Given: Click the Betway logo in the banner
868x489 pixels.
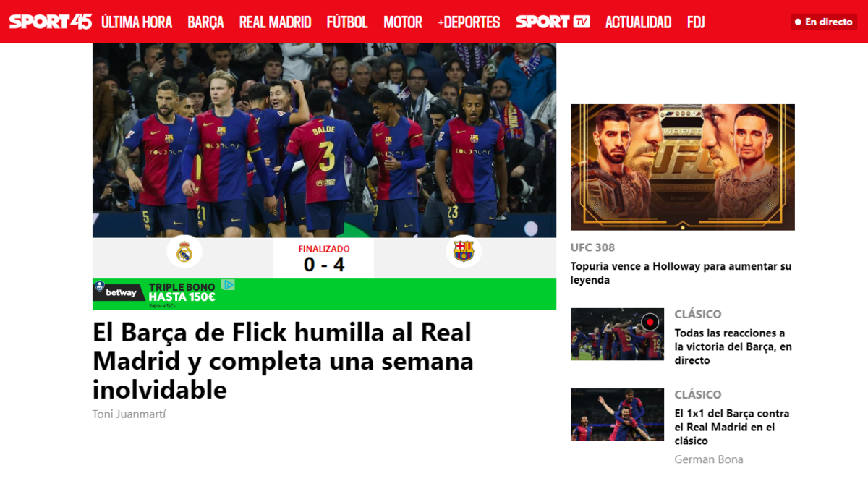Looking at the screenshot, I should click(x=120, y=292).
